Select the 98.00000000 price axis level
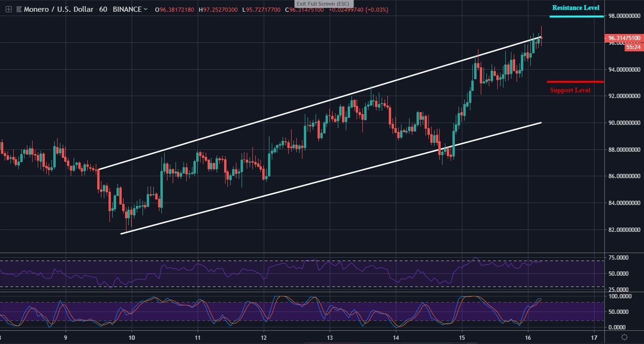Screen dimensions: 644x344 (x=624, y=16)
